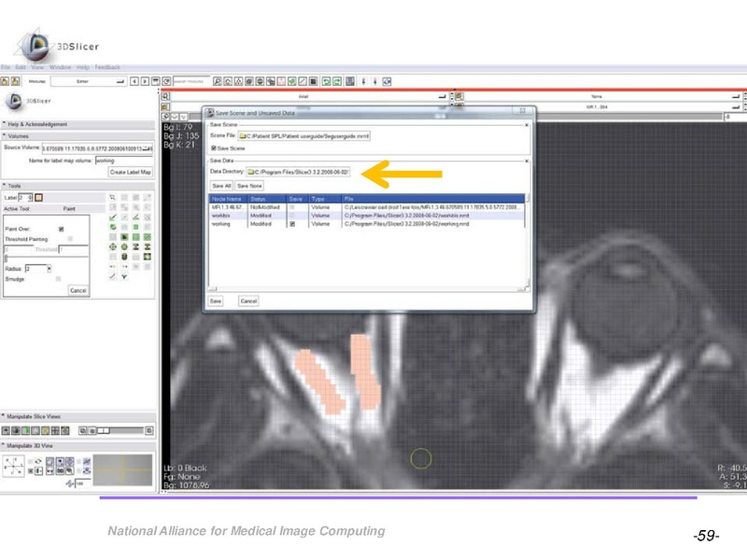Toggle the Threshold Painting checkbox

(x=70, y=239)
